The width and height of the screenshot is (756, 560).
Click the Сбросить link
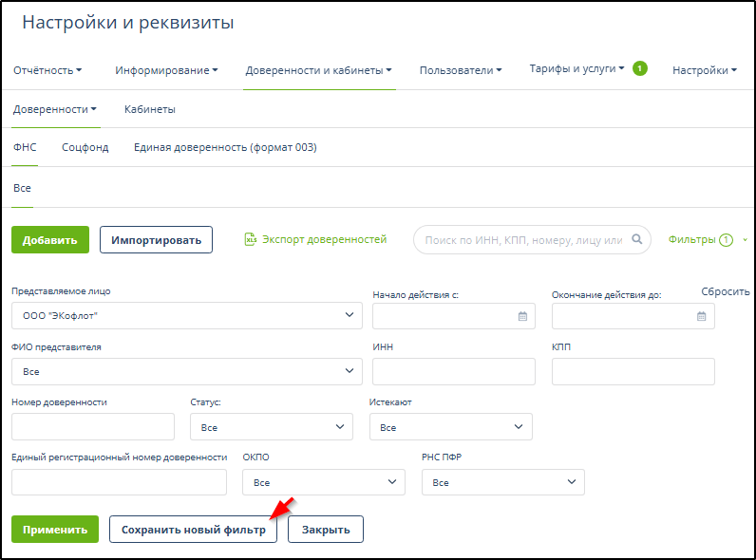coord(726,291)
